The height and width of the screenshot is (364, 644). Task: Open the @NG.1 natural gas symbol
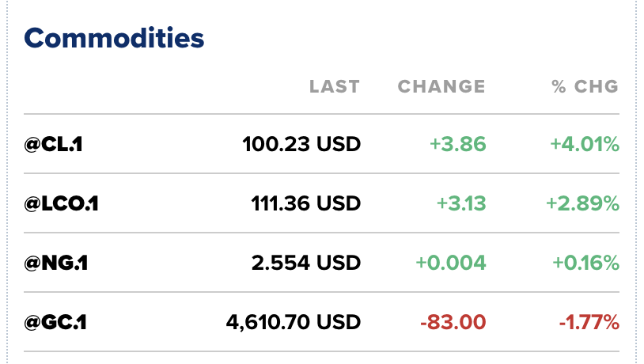(x=55, y=263)
